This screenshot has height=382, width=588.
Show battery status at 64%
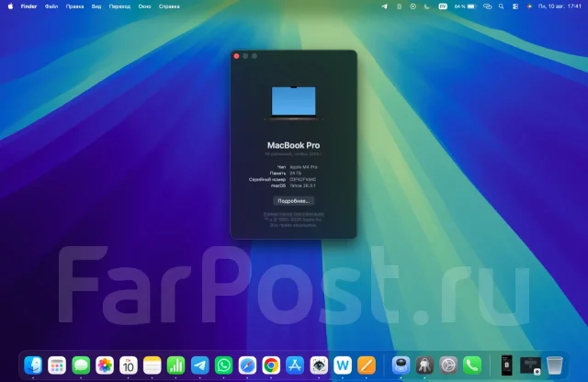click(466, 6)
